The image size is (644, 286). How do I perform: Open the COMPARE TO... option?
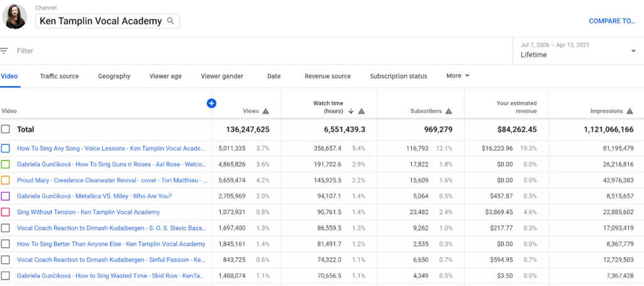point(612,21)
